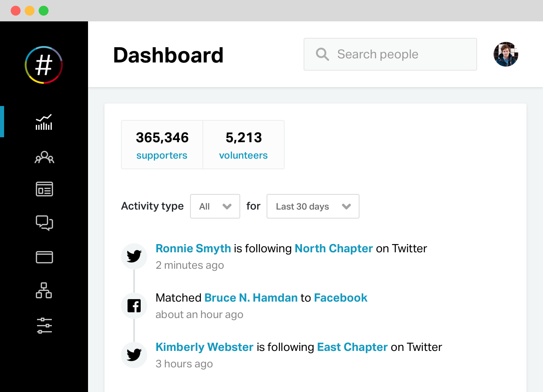543x392 pixels.
Task: Open the settings sliders icon
Action: [44, 325]
